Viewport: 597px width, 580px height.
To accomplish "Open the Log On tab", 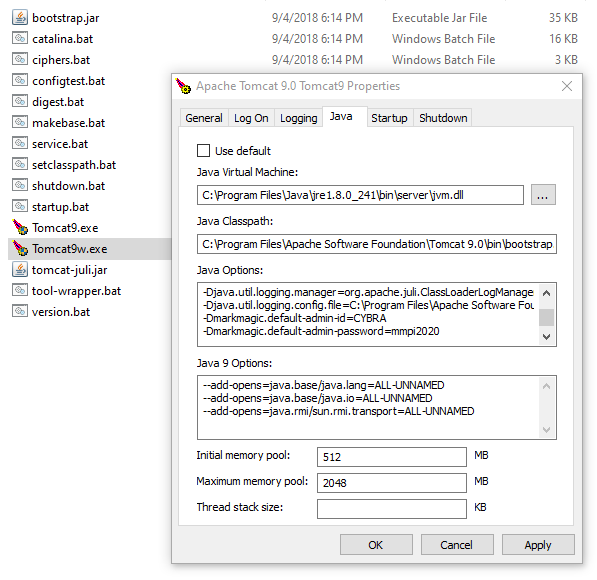I will tap(251, 118).
